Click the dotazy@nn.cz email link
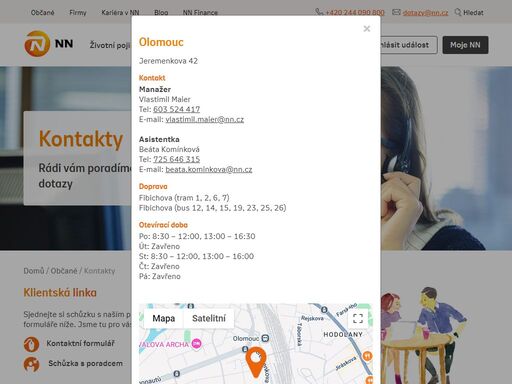The height and width of the screenshot is (384, 512). pyautogui.click(x=425, y=13)
